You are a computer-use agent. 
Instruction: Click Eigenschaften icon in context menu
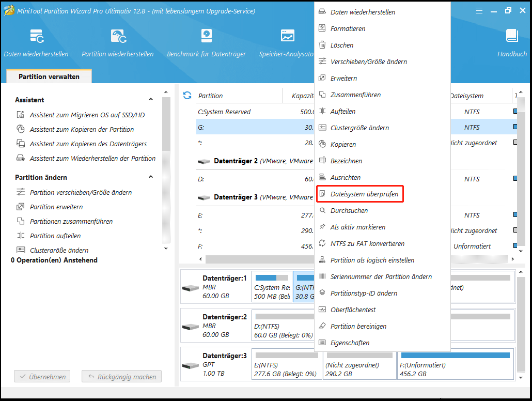tap(322, 343)
